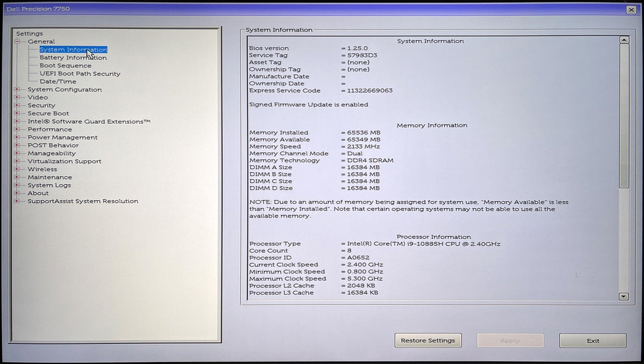The image size is (644, 364).
Task: Expand the About node
Action: (17, 193)
